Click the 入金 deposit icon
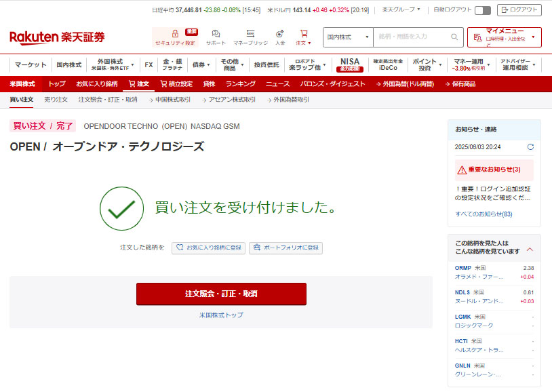Viewport: 552px width, 392px height. [x=280, y=33]
